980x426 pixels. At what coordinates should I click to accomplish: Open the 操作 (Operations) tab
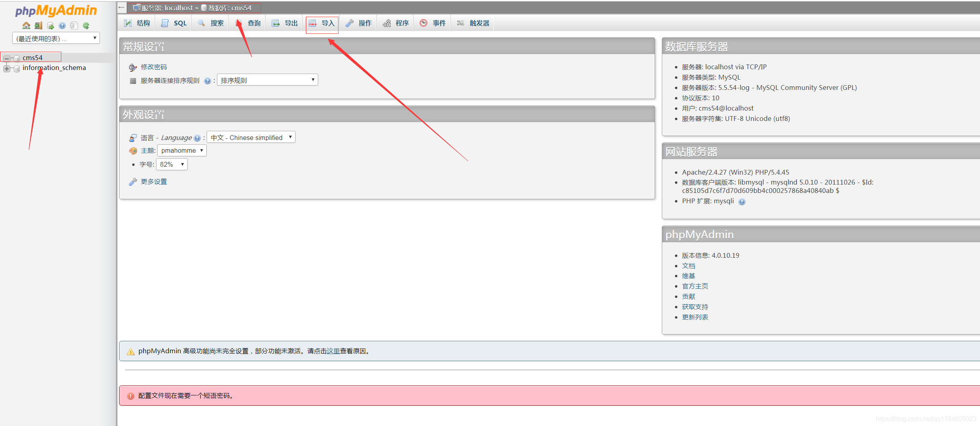[x=359, y=23]
